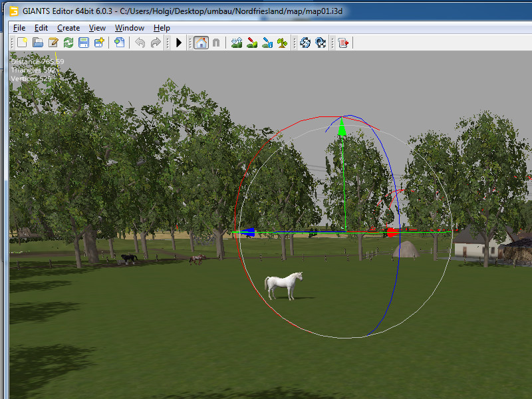532x399 pixels.
Task: Open the Edit menu
Action: tap(41, 28)
